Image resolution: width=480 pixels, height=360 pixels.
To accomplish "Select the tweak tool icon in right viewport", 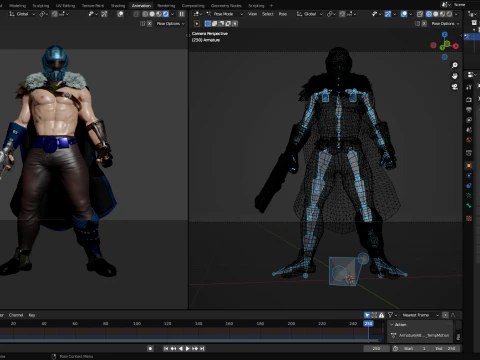I will (x=197, y=24).
